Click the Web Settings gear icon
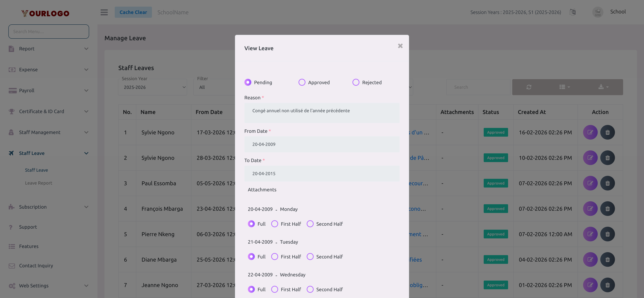644x298 pixels. (x=12, y=285)
